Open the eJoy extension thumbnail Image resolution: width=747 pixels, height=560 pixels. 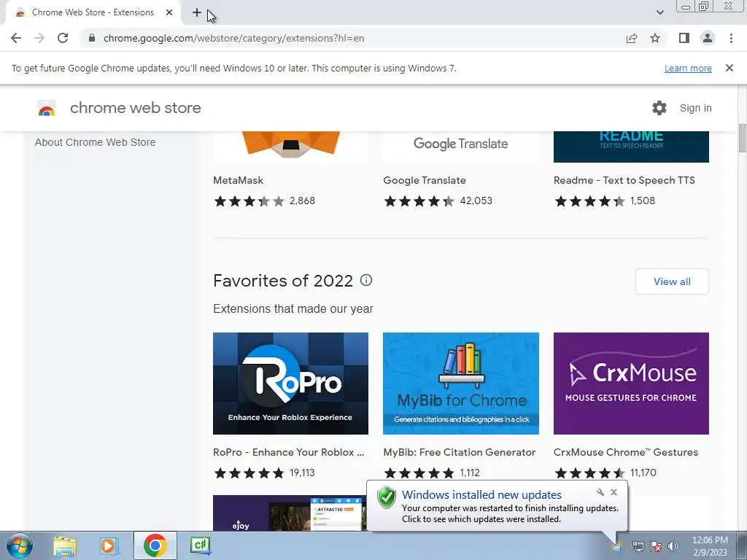click(x=290, y=513)
